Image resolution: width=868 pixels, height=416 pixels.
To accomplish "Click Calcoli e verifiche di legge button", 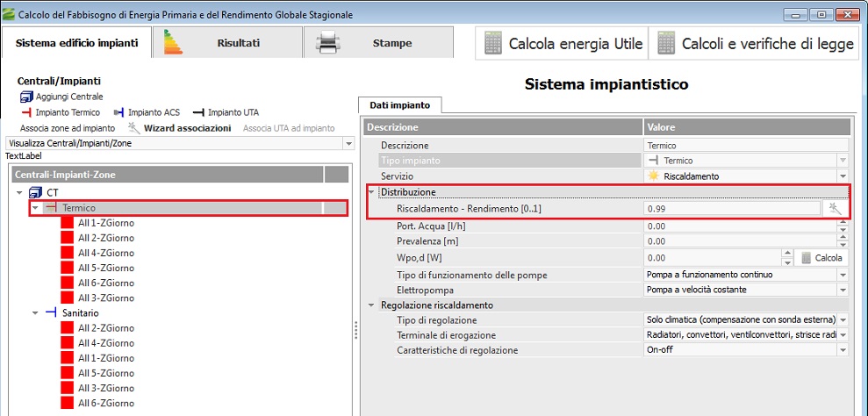I will (x=755, y=44).
